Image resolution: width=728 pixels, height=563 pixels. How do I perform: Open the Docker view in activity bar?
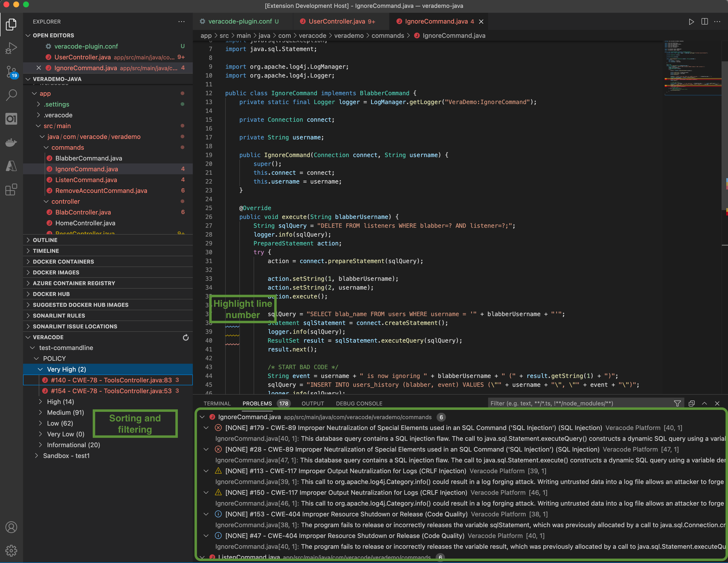[x=11, y=142]
